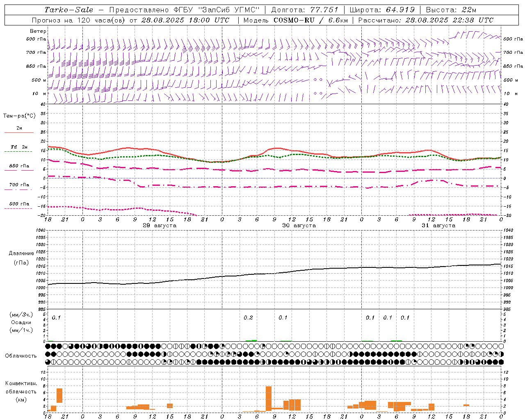
Task: Click the 29 августа date label
Action: click(160, 226)
